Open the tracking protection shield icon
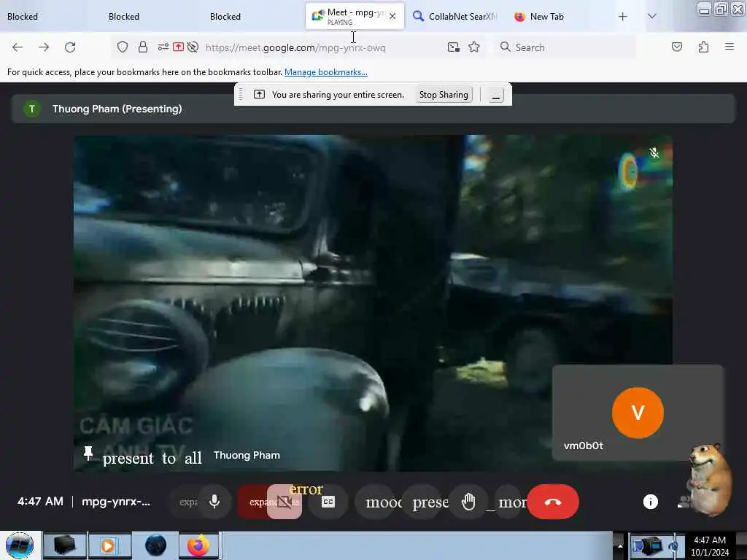747x560 pixels. click(123, 47)
